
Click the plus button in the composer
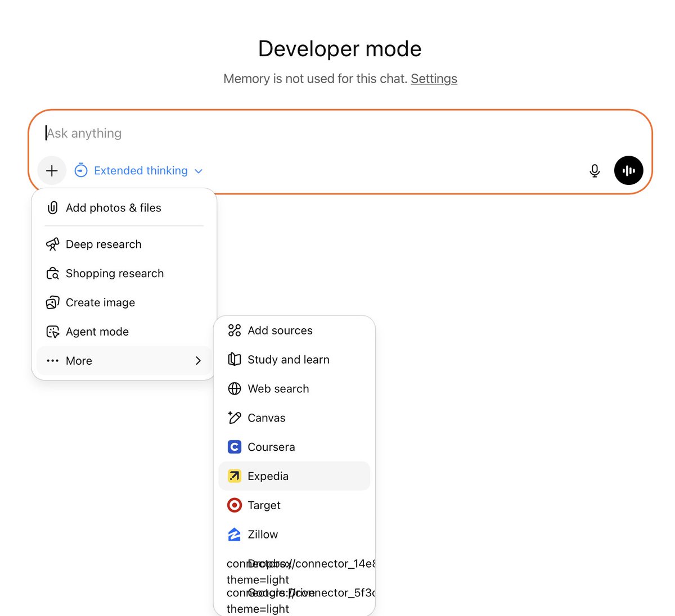tap(52, 170)
